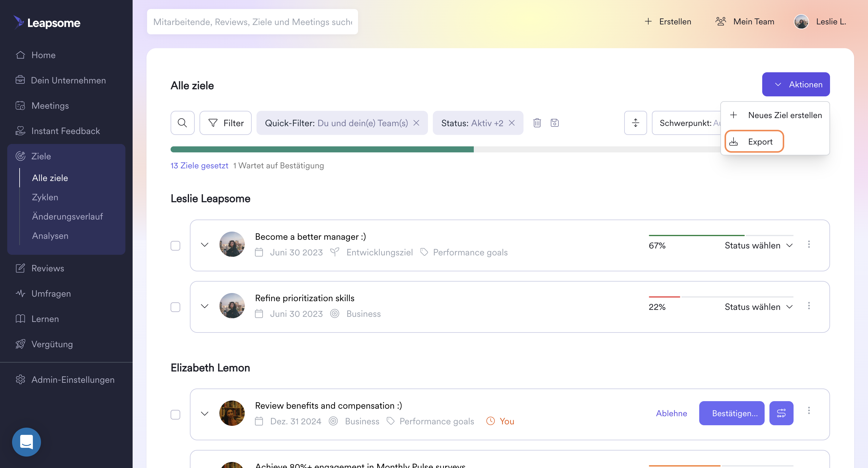Click the Performance goals tag on manager goal
This screenshot has height=468, width=868.
point(464,252)
